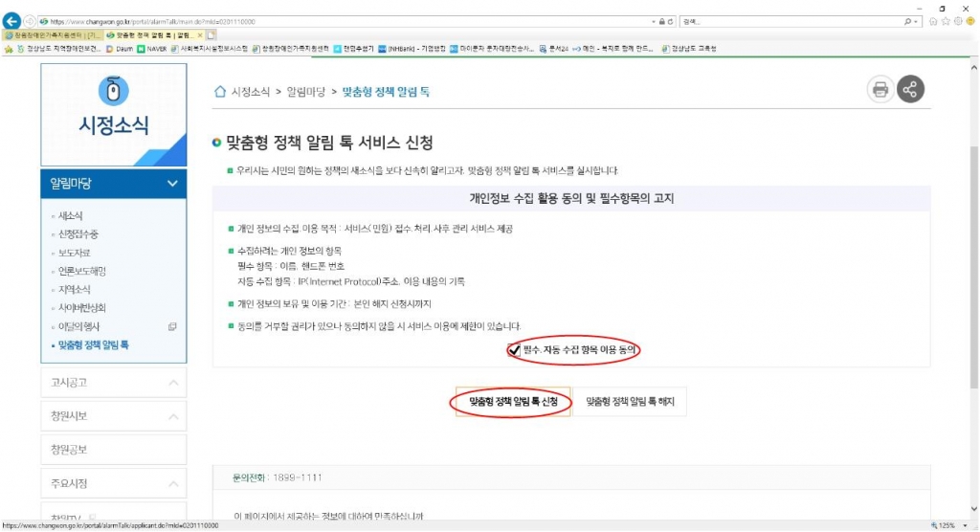Select 맞춤형 정책 알림 톡 sidebar item
The image size is (980, 532).
93,345
